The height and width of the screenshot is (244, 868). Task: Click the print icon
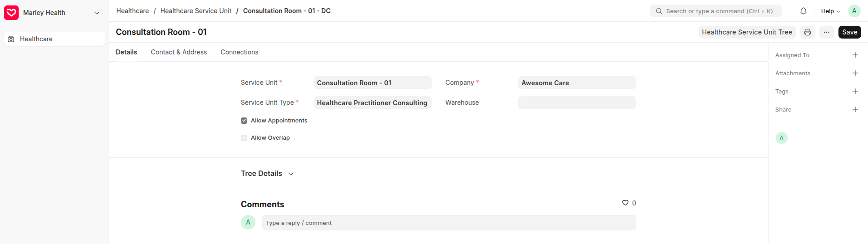pyautogui.click(x=808, y=32)
